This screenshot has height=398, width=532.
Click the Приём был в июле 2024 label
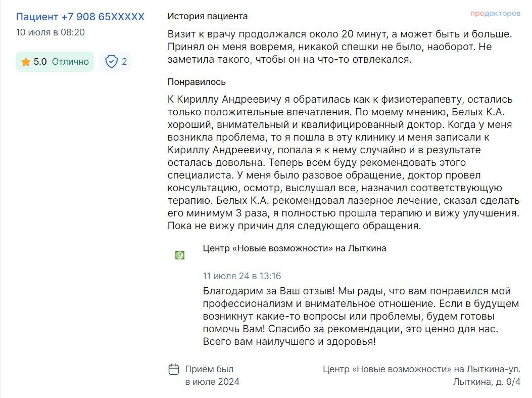point(212,376)
